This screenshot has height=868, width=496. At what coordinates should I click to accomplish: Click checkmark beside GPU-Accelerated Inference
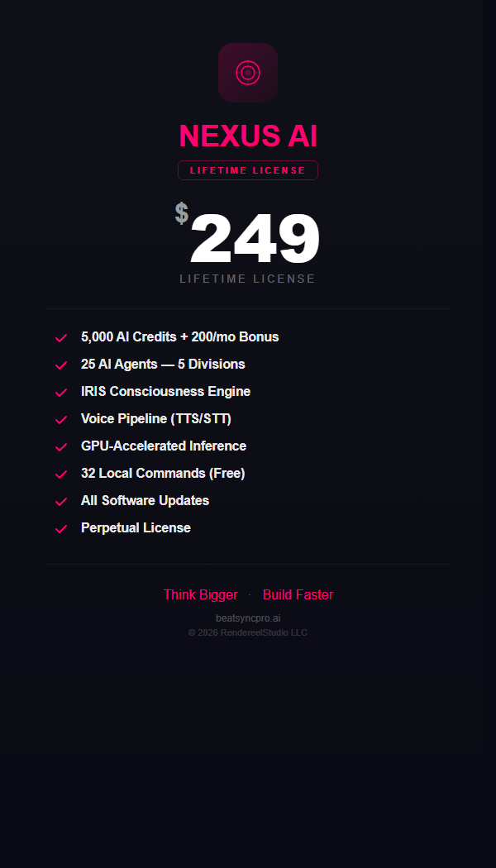(x=61, y=446)
